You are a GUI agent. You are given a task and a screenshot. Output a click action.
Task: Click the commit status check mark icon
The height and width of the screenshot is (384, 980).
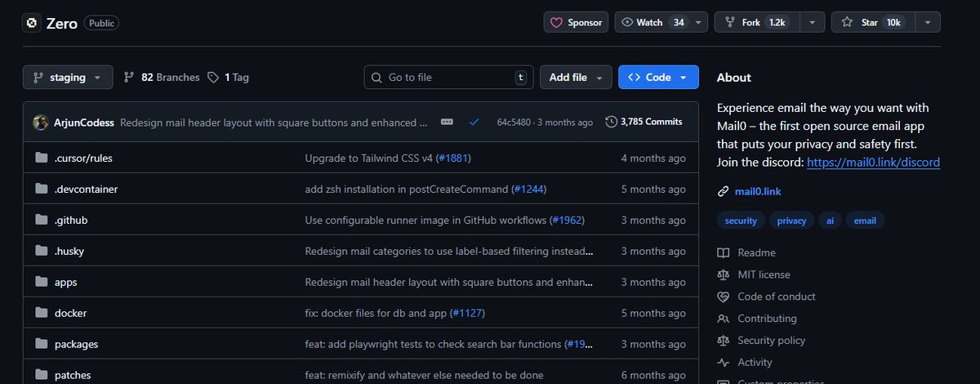coord(474,122)
